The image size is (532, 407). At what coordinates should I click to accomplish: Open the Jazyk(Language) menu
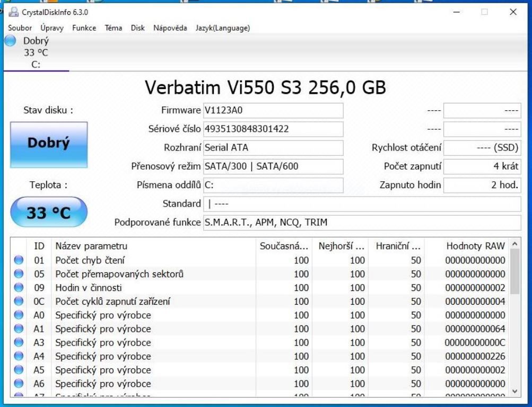223,28
